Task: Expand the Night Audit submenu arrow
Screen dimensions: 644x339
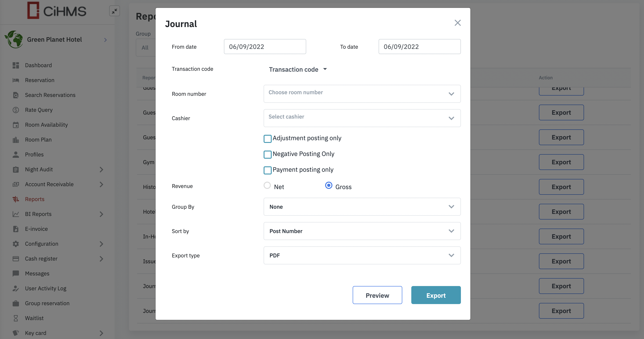Action: point(101,169)
